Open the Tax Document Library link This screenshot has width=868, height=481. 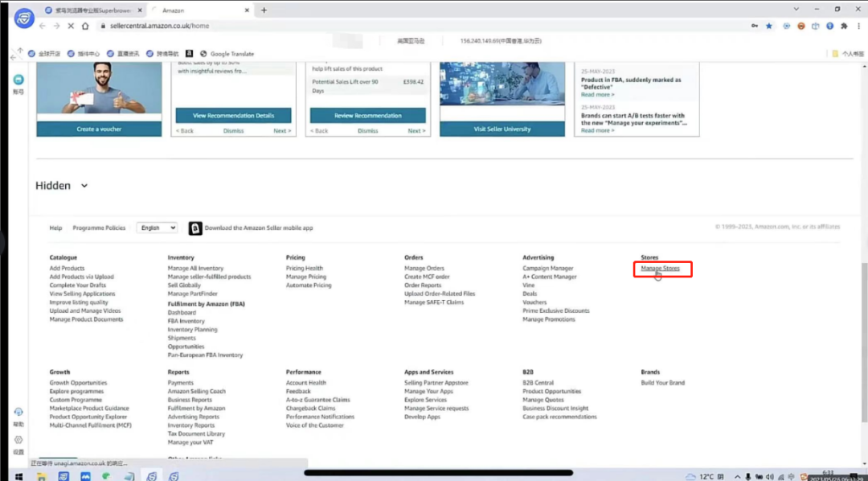(x=197, y=434)
